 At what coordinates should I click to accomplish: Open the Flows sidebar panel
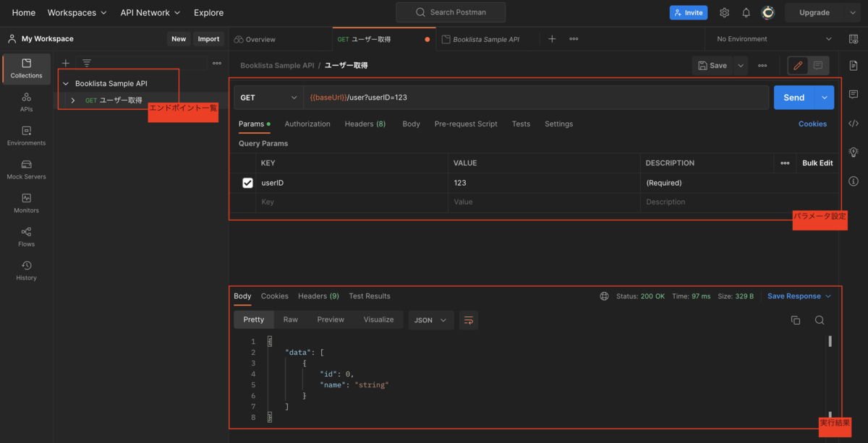[x=26, y=237]
